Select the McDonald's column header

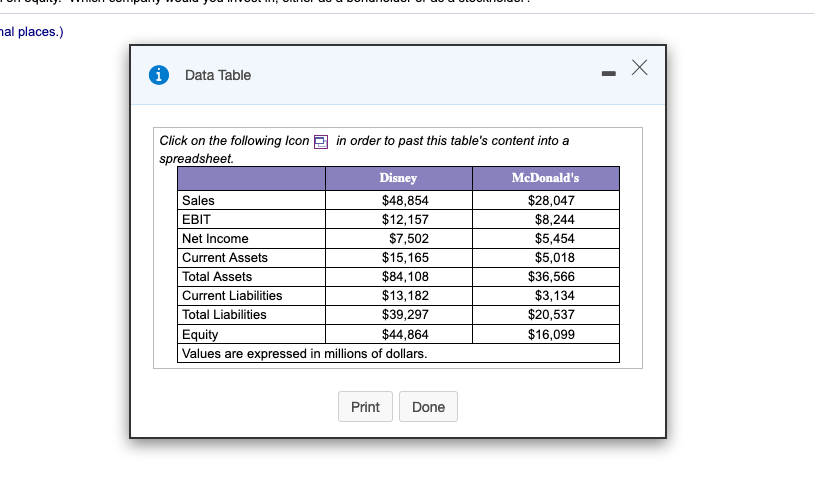coord(545,178)
